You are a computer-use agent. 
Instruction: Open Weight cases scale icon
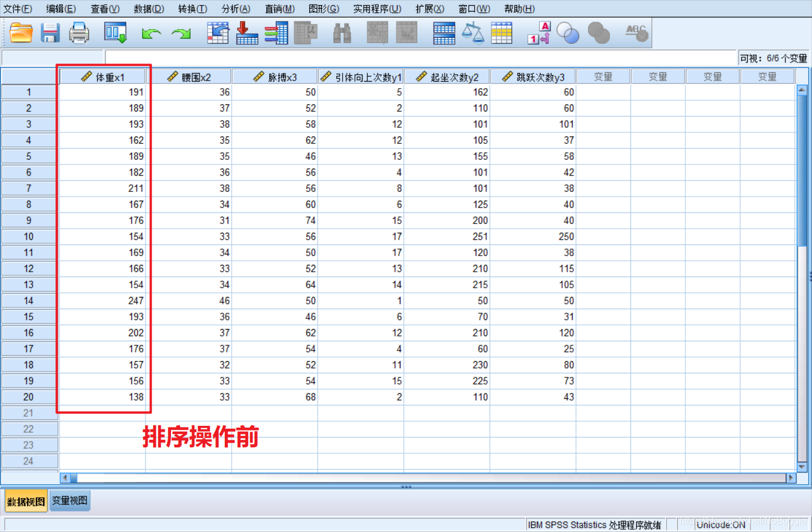pos(473,33)
